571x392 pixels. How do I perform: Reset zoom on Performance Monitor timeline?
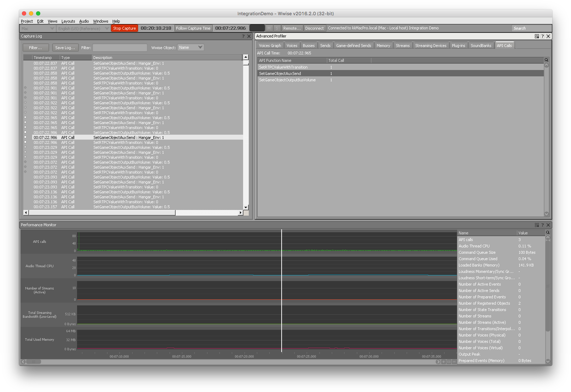click(449, 362)
